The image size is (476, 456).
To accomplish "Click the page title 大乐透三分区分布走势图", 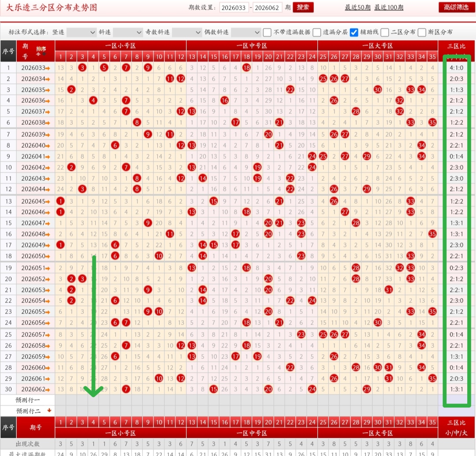I will pos(52,7).
